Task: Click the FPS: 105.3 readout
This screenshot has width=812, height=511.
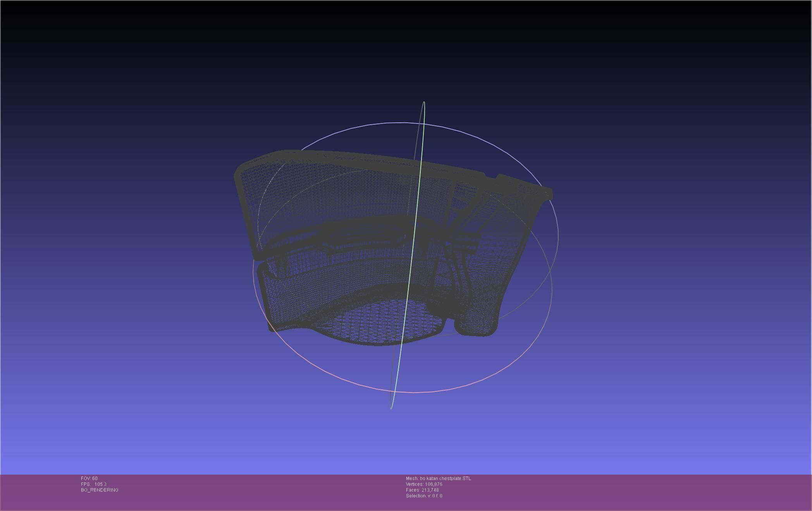Action: coord(94,484)
